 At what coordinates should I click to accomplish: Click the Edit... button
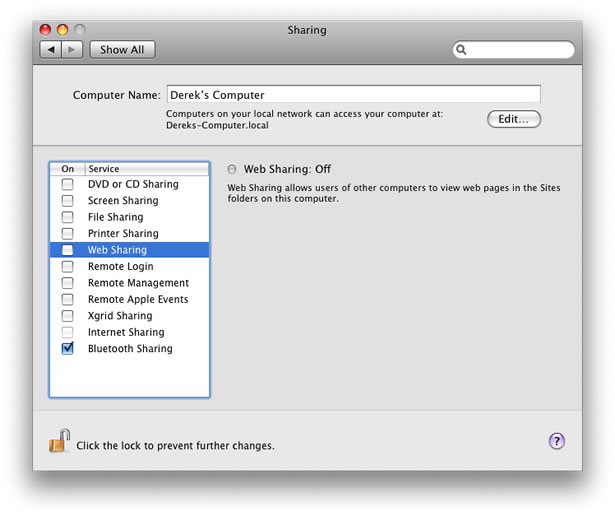(514, 119)
